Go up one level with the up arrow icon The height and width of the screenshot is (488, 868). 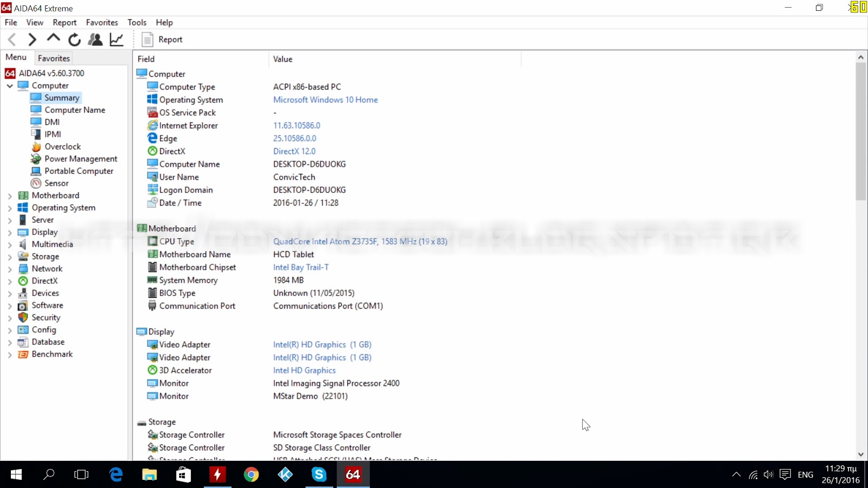(53, 38)
